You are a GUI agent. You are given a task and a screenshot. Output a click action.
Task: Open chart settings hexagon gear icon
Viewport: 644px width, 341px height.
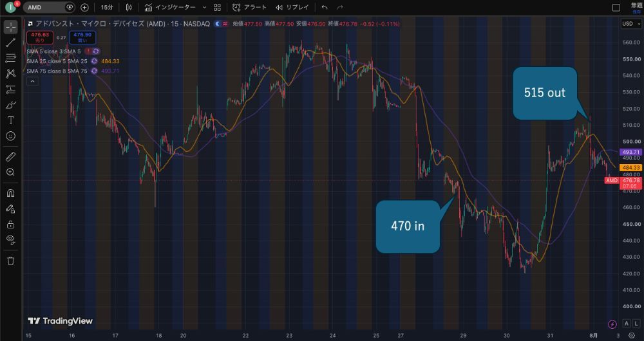[x=632, y=336]
